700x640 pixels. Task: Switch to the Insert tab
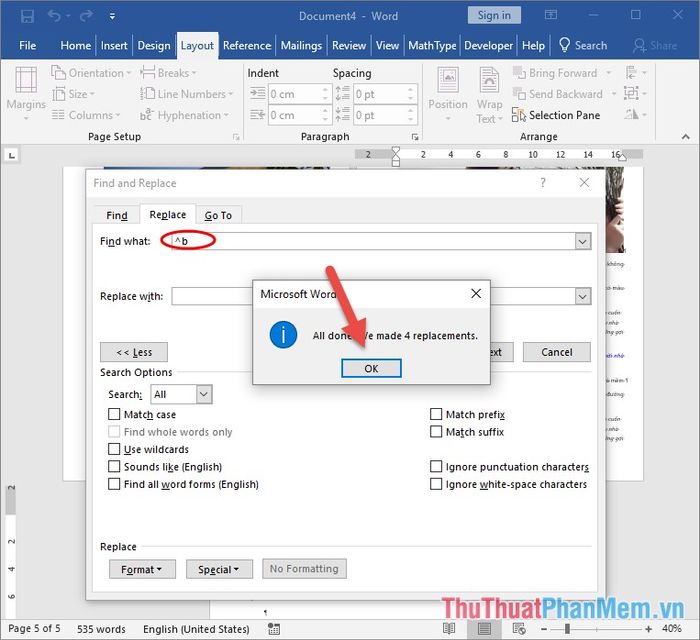point(114,46)
